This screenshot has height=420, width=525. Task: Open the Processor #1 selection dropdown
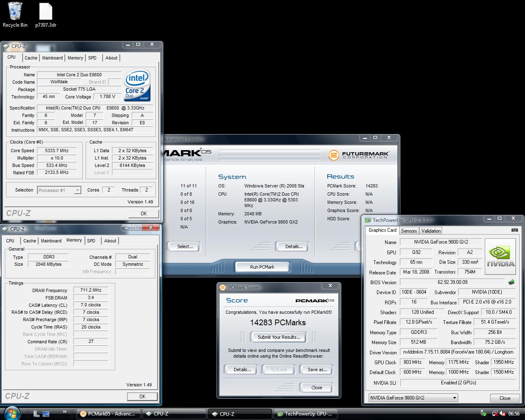click(59, 190)
